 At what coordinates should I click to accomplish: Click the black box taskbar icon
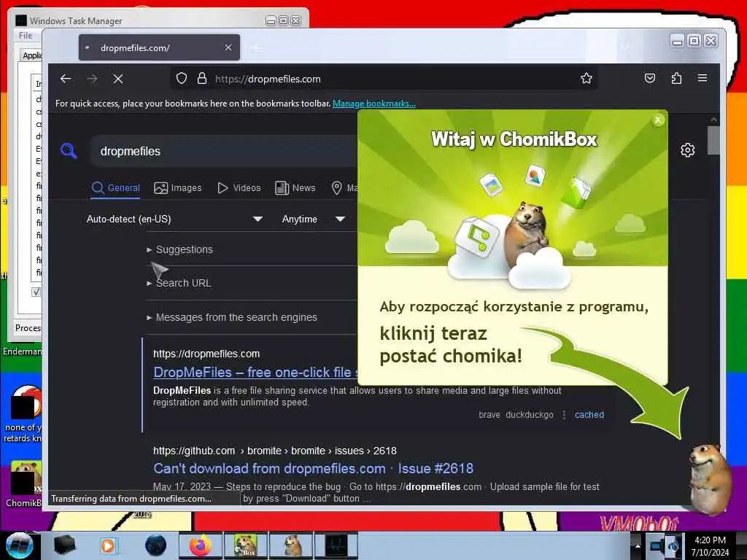64,545
